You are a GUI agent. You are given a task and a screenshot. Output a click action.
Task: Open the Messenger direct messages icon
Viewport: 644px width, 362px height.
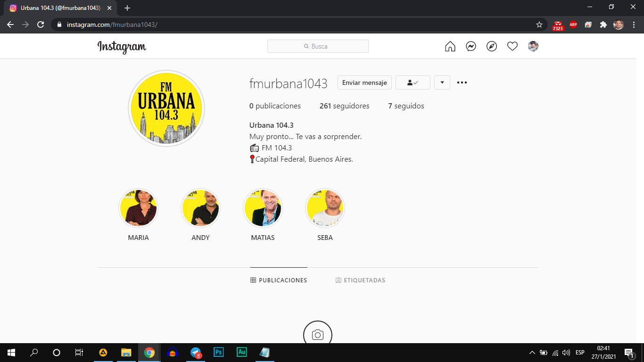point(471,46)
